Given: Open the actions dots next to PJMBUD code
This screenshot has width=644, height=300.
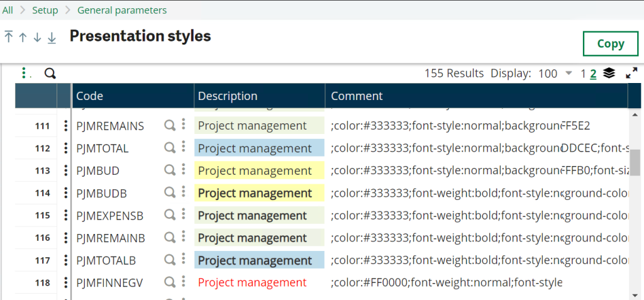Looking at the screenshot, I should [183, 170].
